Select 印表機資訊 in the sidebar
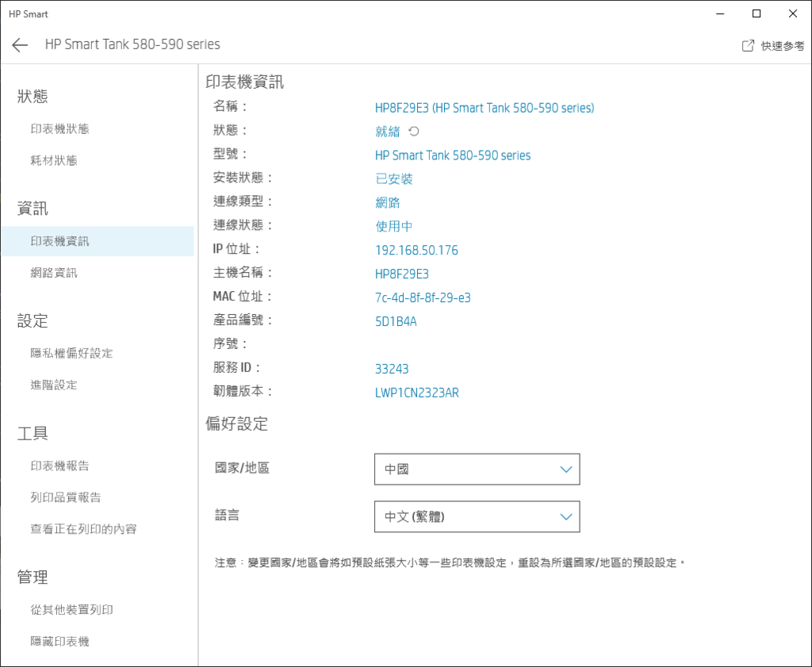 98,241
